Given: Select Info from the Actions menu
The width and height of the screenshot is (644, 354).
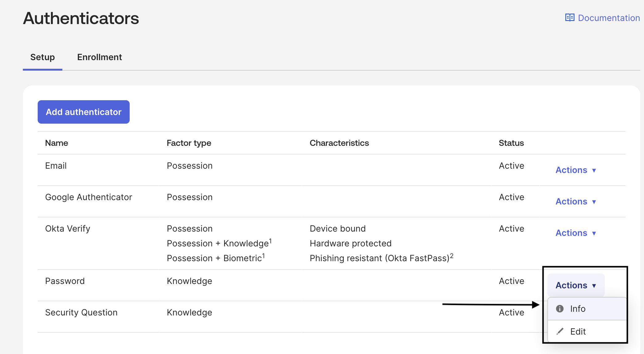Looking at the screenshot, I should (x=578, y=309).
